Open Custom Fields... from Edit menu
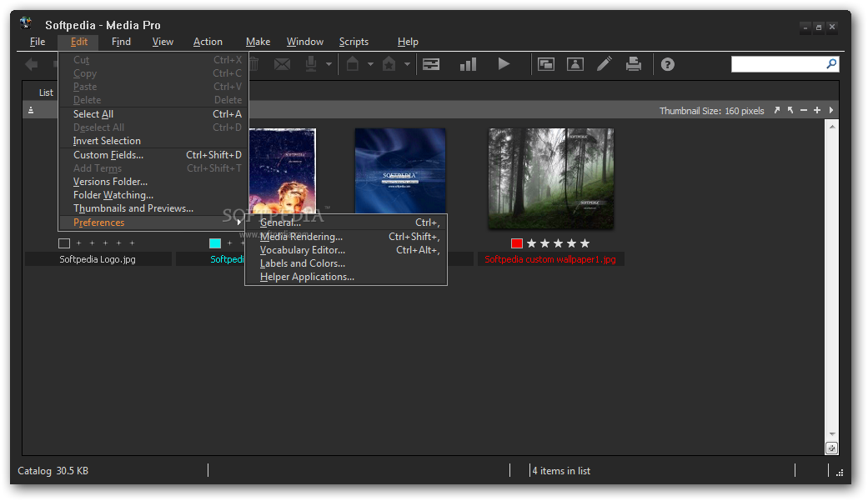Screen dimensions: 868x501 [153, 155]
